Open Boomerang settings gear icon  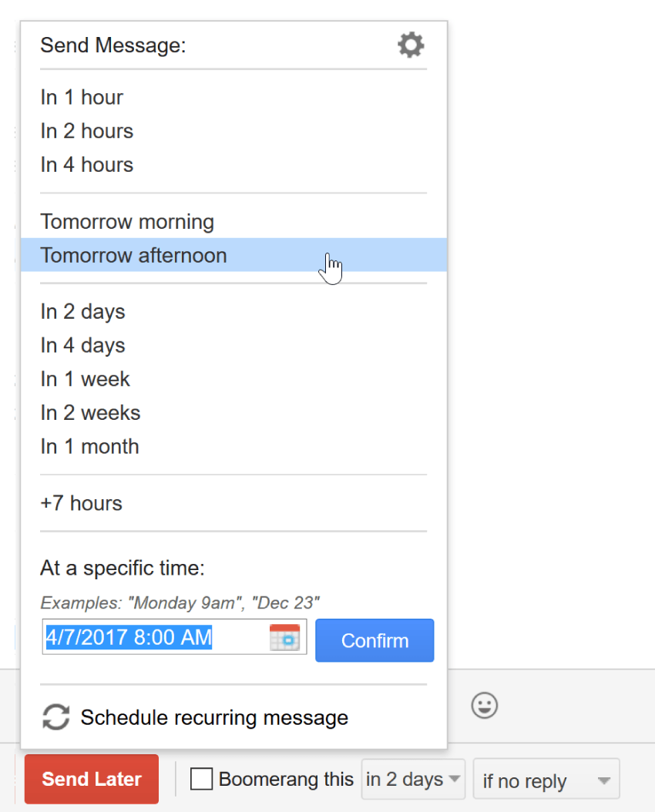(411, 45)
